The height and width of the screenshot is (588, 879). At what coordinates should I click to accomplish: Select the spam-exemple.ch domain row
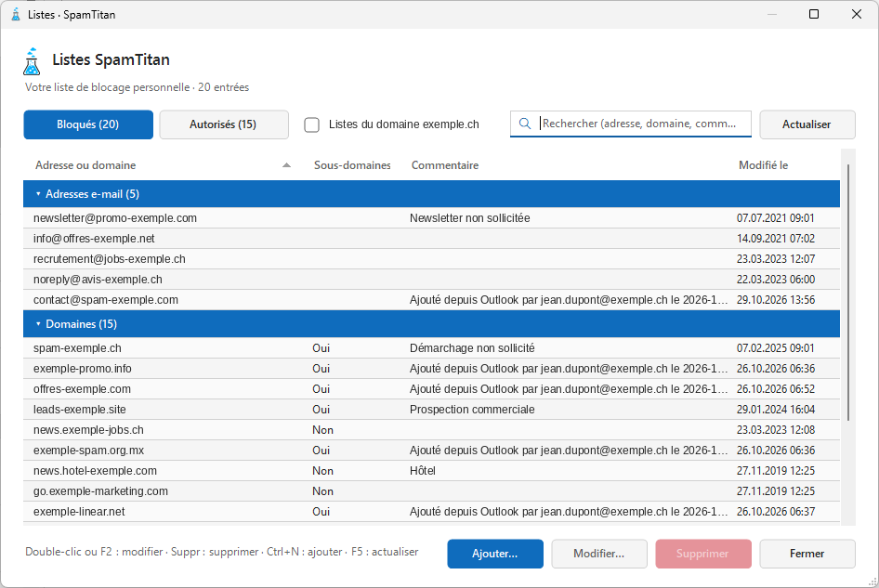tap(432, 348)
